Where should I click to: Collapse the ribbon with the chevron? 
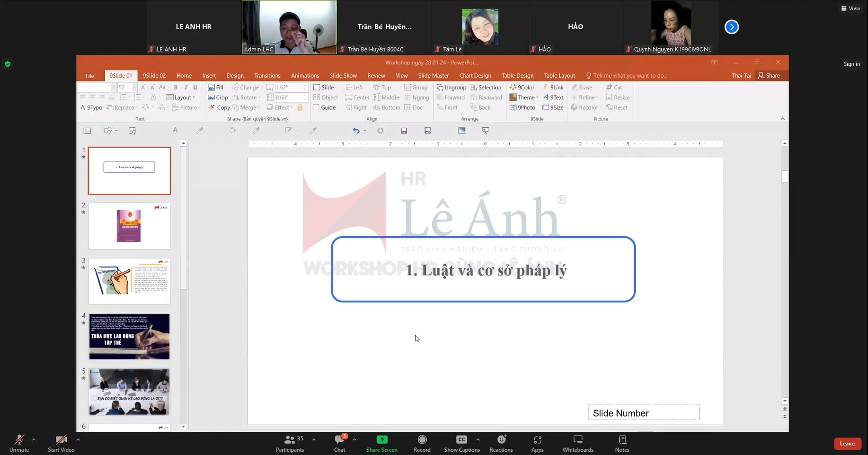(x=782, y=119)
